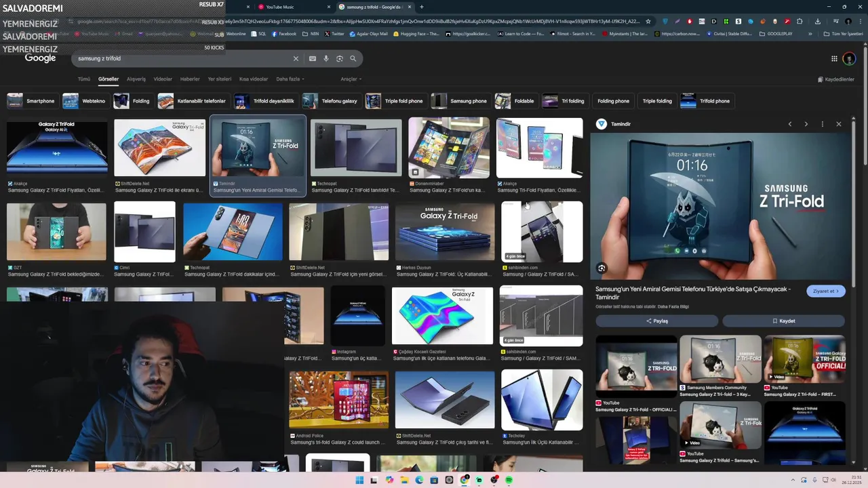Image resolution: width=868 pixels, height=488 pixels.
Task: Bookmark this page with the star icon
Action: tap(648, 21)
